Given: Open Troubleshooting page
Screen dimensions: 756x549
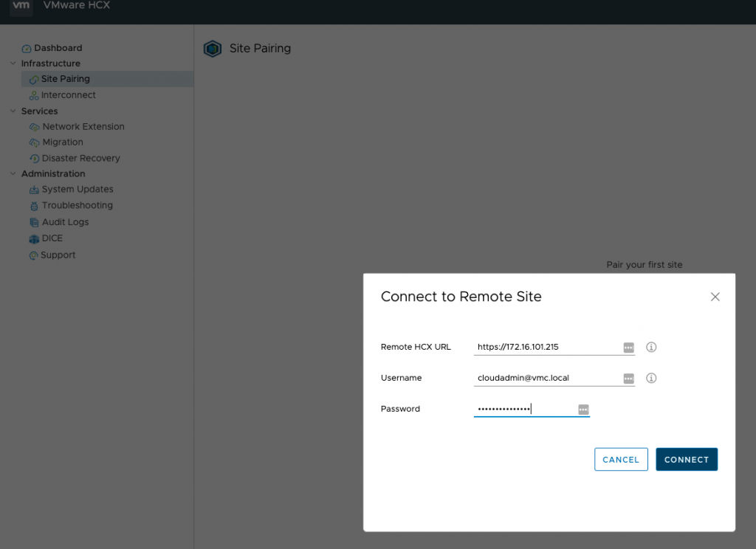Looking at the screenshot, I should 77,205.
